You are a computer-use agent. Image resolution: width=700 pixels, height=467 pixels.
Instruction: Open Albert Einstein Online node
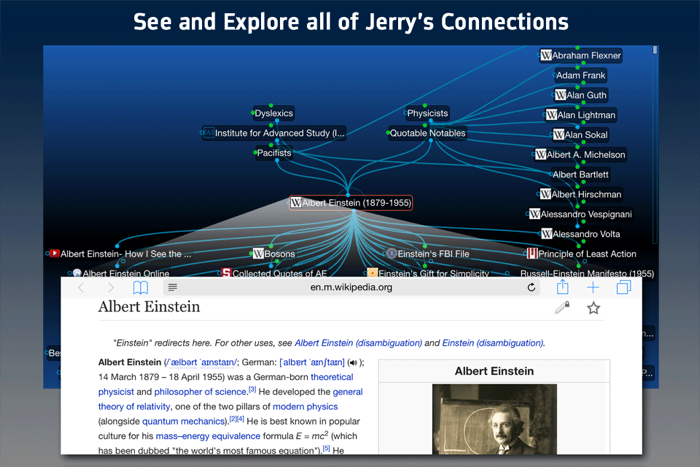tap(121, 273)
